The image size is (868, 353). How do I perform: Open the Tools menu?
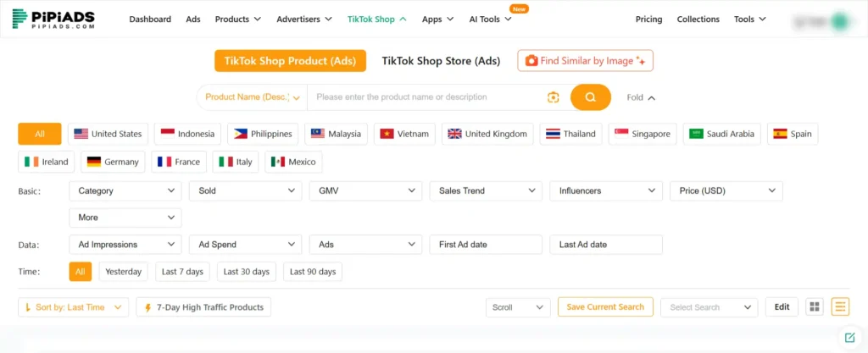[750, 19]
